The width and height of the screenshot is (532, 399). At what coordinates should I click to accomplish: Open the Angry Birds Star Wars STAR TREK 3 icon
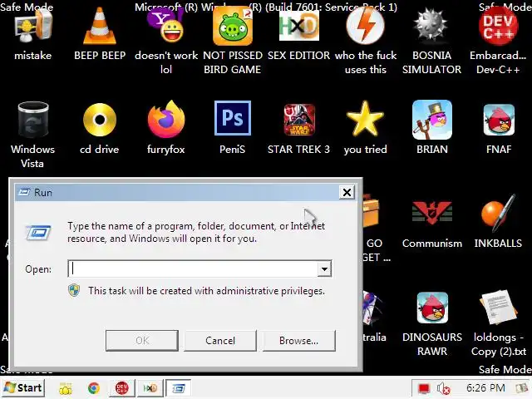[x=299, y=120]
